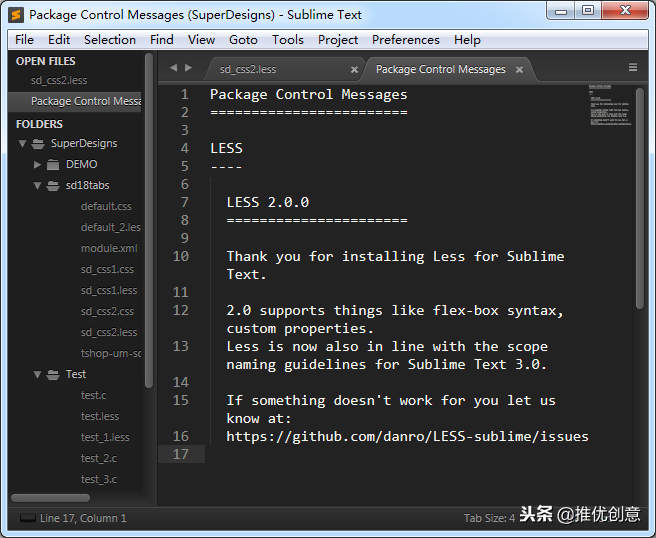The image size is (656, 538).
Task: Click the 'LESS 2.0.0' heading text
Action: (x=267, y=202)
